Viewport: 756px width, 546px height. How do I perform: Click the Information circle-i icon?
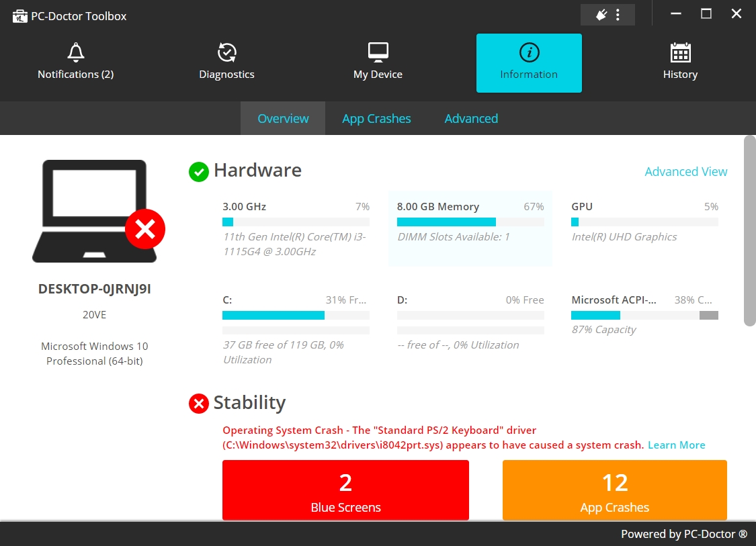coord(529,52)
